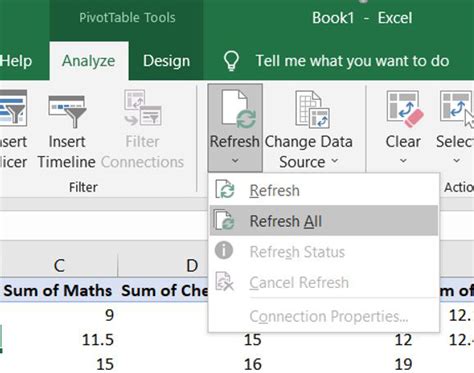Click the cell with value 16
Viewport: 474px width, 373px height.
click(253, 364)
